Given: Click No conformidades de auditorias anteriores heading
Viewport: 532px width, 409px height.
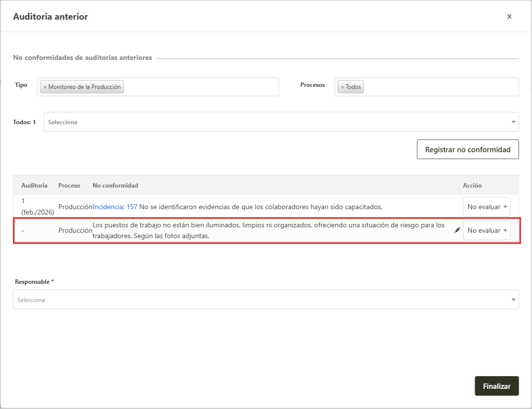Looking at the screenshot, I should click(x=82, y=57).
